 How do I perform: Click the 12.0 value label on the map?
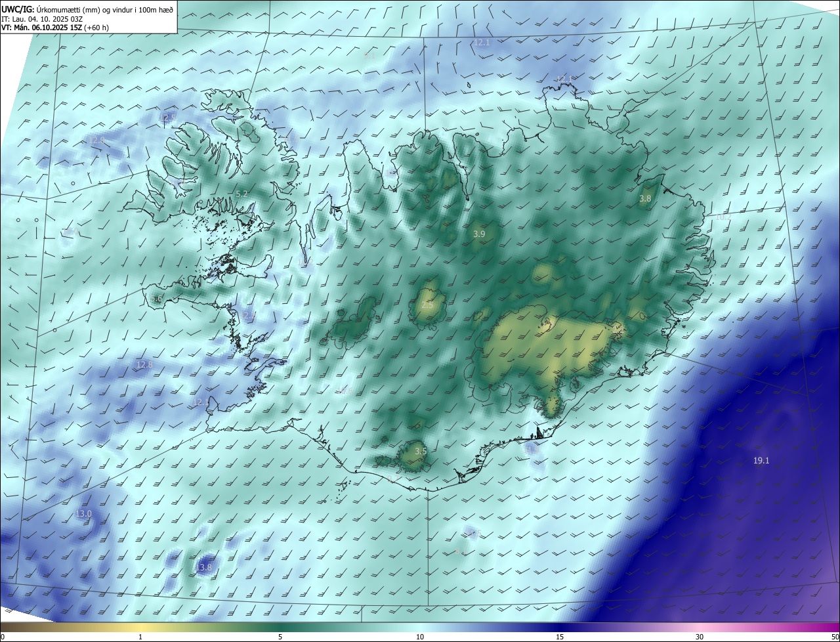[96, 140]
